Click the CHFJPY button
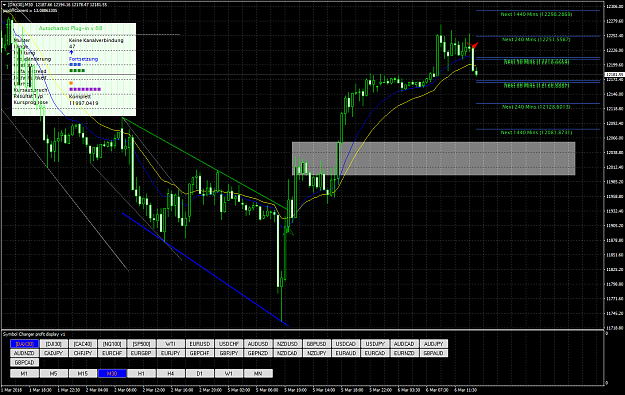 tap(83, 353)
